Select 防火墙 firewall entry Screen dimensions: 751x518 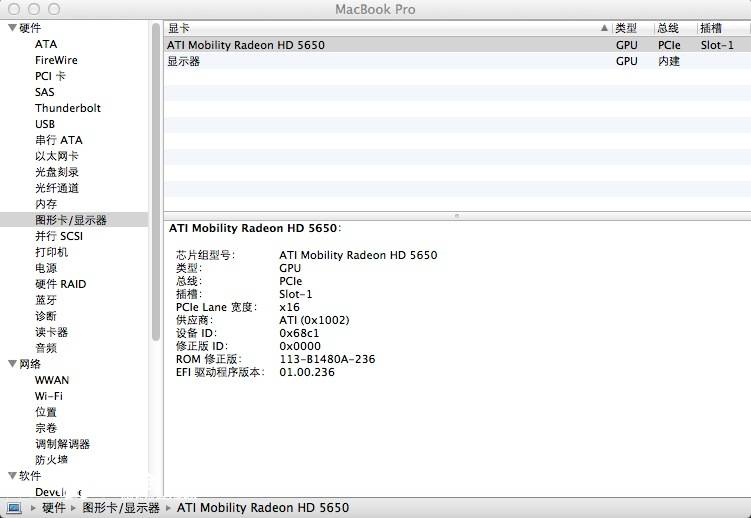(51, 460)
